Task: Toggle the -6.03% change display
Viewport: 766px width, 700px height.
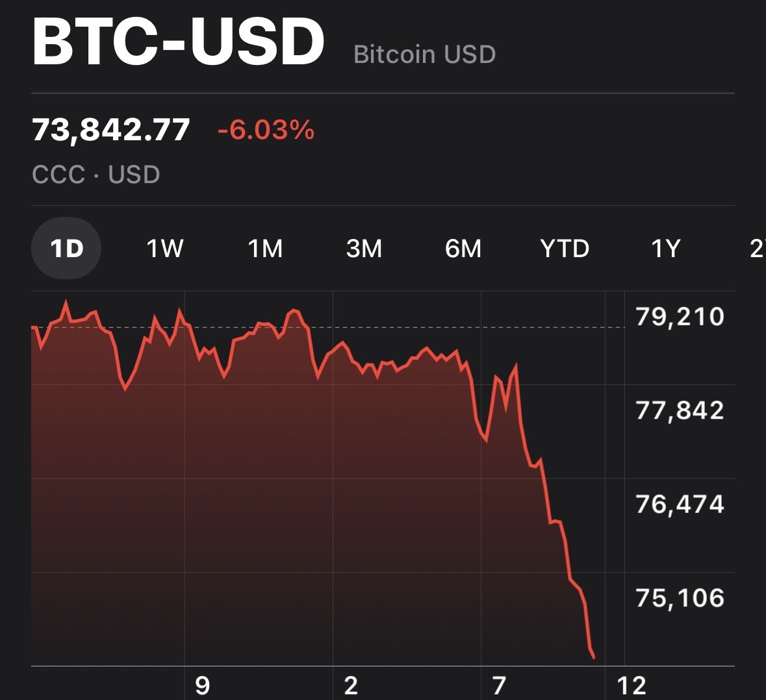Action: pyautogui.click(x=266, y=131)
